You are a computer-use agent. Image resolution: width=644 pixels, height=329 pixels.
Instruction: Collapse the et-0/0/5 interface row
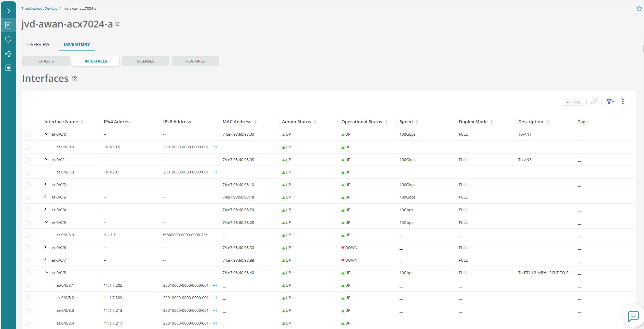47,222
